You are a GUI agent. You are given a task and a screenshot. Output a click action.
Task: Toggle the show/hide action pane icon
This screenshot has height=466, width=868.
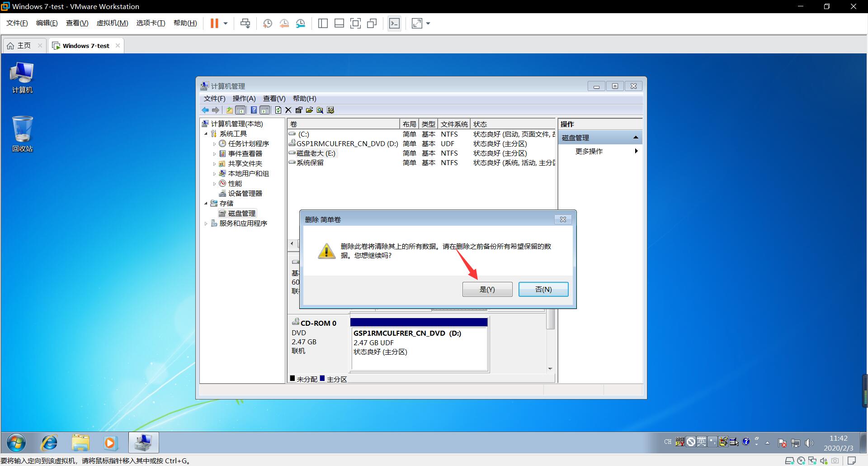[x=265, y=110]
